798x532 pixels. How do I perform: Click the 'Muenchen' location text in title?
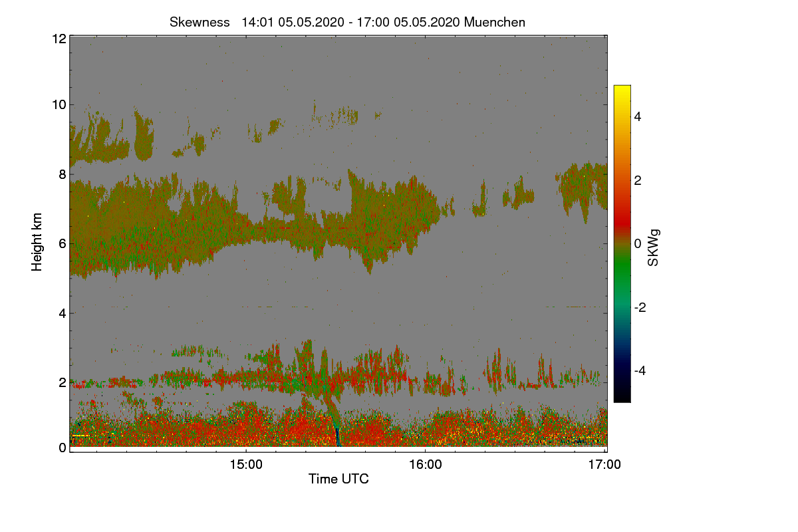495,22
